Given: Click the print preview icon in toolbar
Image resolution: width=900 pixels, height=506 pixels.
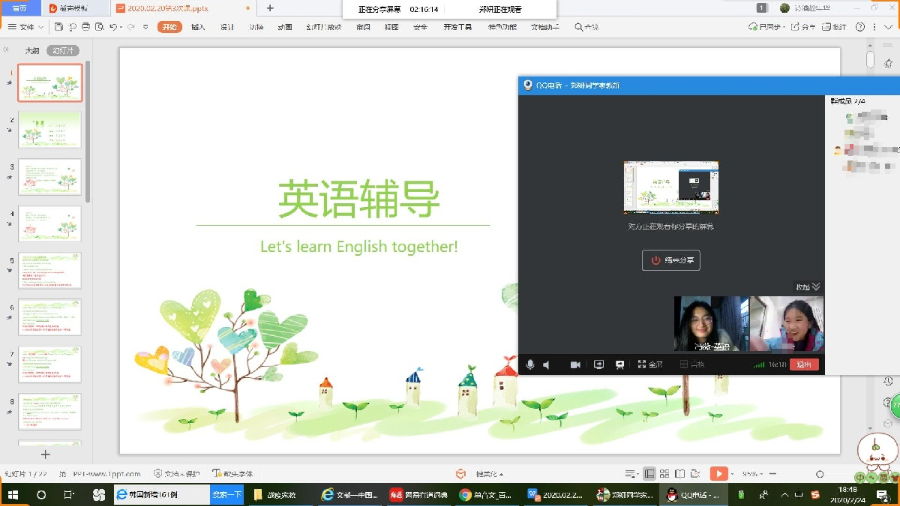Looking at the screenshot, I should 99,27.
